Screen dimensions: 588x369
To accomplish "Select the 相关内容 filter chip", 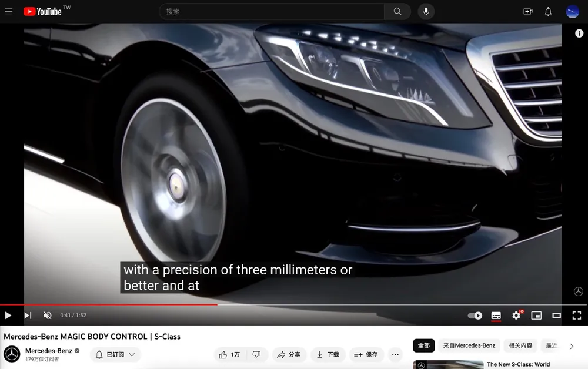I will 520,345.
